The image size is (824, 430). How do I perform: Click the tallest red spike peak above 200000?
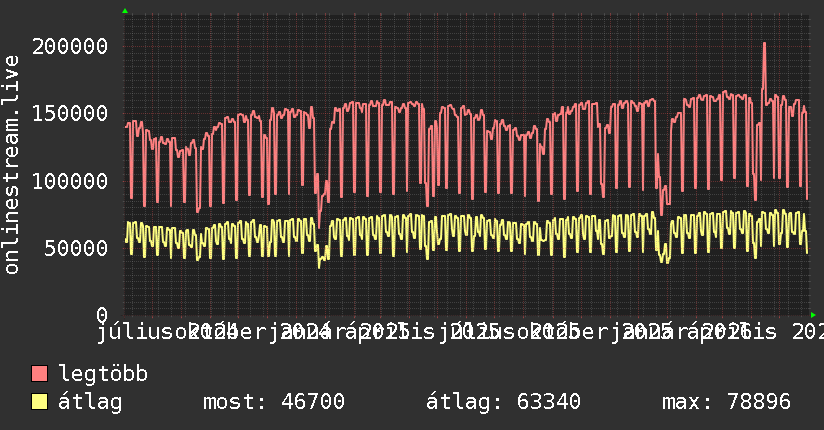(x=764, y=44)
